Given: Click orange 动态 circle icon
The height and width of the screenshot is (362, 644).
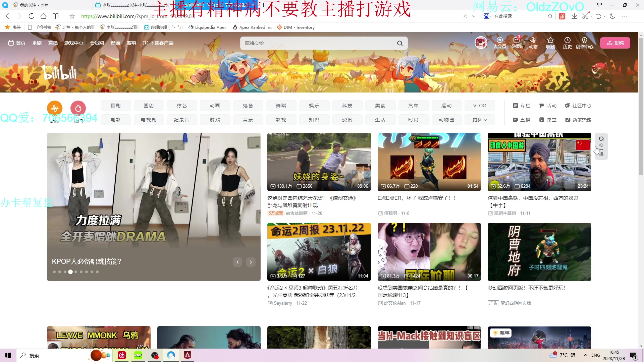Looking at the screenshot, I should coord(55,108).
